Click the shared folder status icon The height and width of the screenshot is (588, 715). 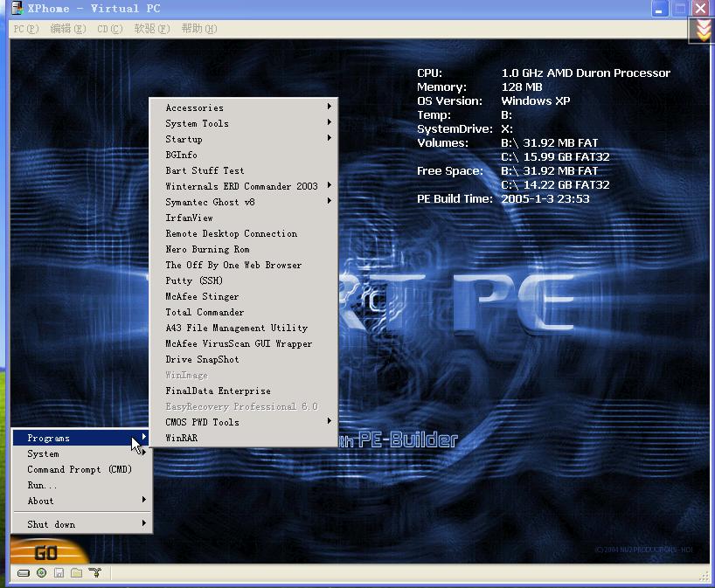[77, 573]
